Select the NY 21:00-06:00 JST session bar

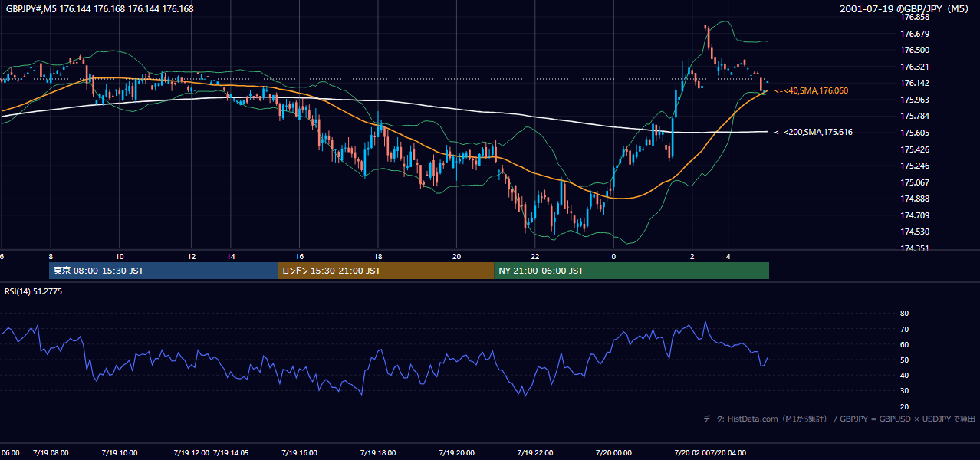tap(632, 271)
